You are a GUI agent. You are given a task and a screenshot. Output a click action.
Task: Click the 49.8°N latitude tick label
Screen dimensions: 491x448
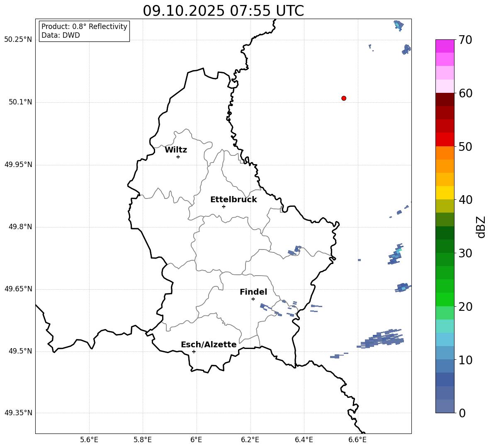coord(20,227)
